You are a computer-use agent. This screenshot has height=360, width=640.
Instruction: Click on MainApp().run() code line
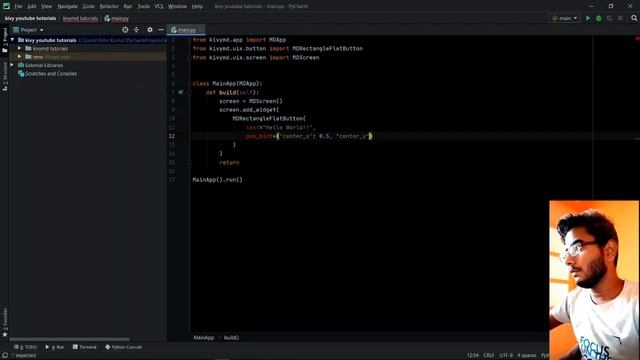pyautogui.click(x=218, y=180)
